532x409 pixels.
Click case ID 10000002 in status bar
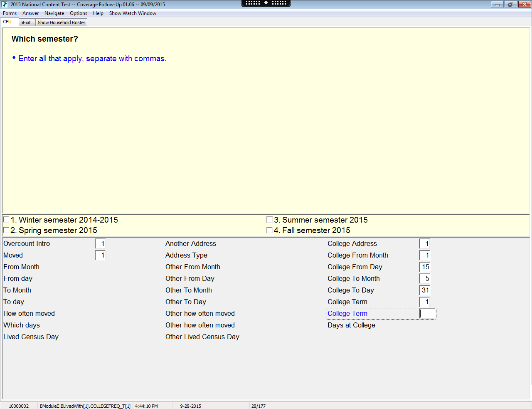point(19,406)
